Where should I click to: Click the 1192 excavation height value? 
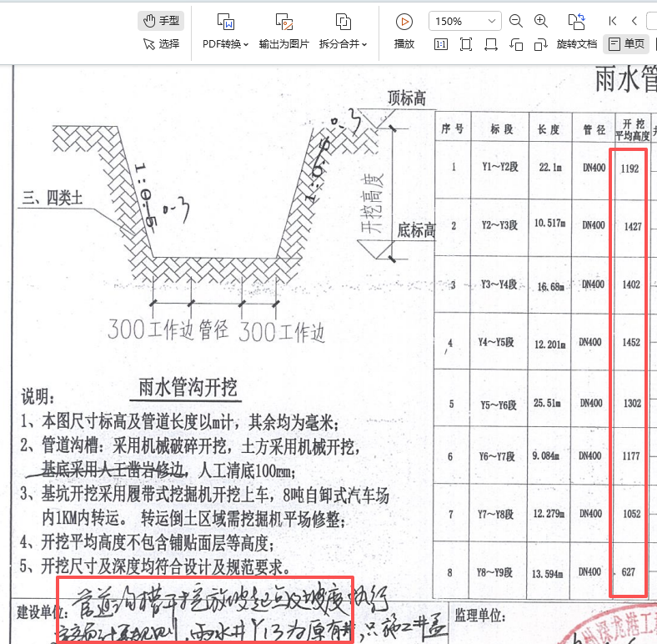tap(629, 169)
